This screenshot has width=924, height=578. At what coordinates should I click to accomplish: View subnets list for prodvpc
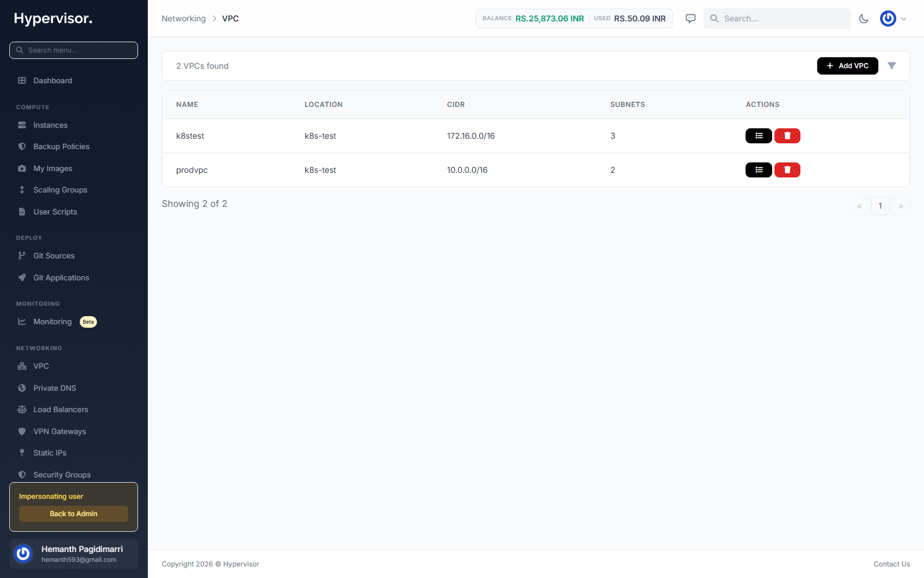click(x=759, y=170)
